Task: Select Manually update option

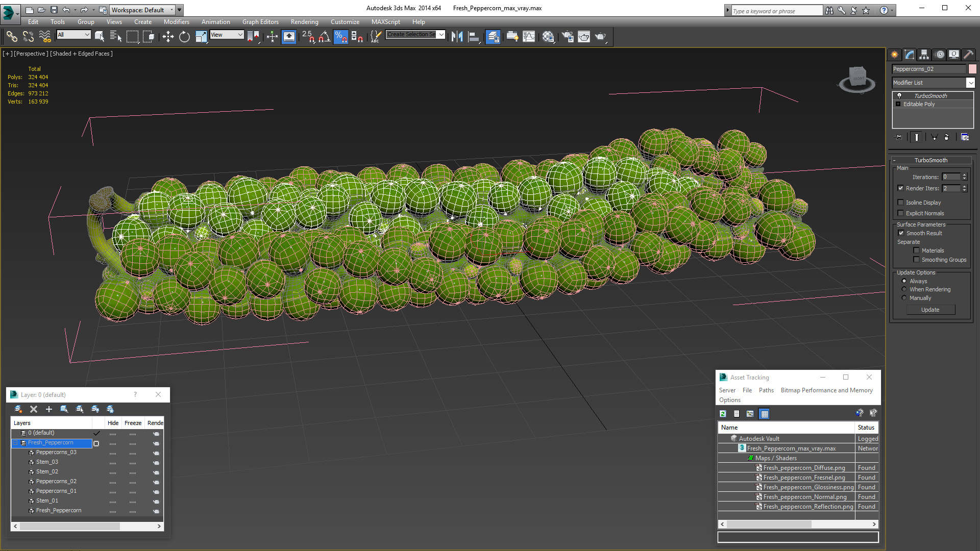Action: coord(904,298)
